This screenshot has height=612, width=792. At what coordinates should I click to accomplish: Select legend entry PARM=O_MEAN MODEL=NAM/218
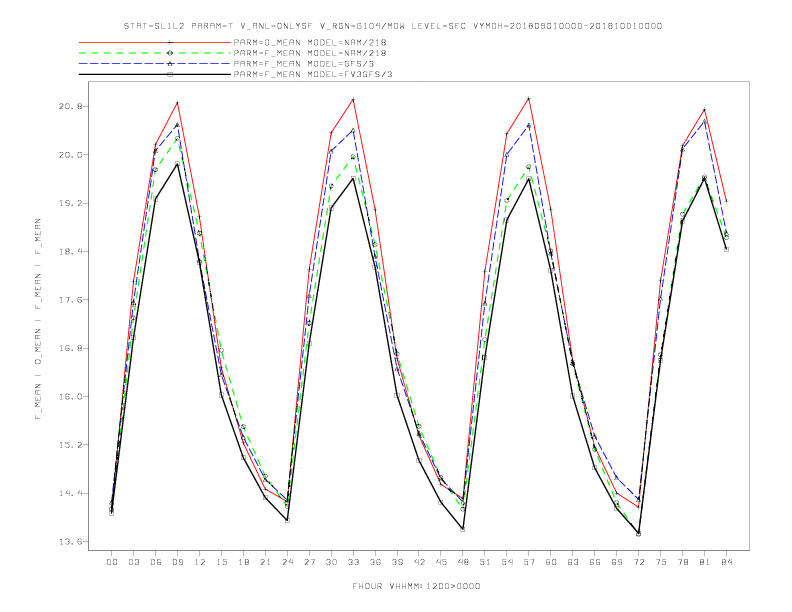[x=310, y=42]
